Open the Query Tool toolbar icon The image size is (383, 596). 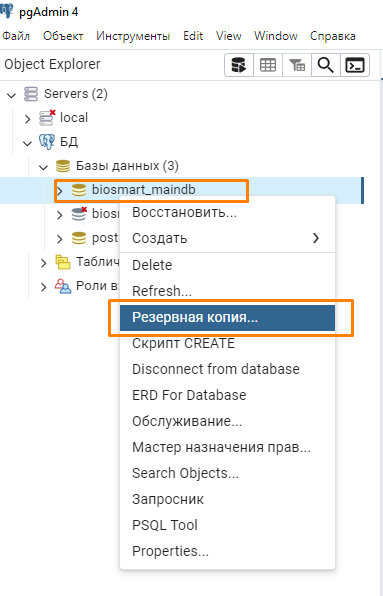tap(239, 65)
